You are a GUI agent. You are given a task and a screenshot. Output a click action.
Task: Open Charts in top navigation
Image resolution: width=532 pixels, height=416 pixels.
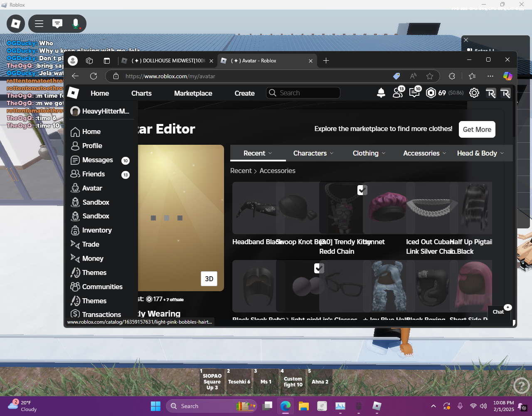[x=141, y=93]
